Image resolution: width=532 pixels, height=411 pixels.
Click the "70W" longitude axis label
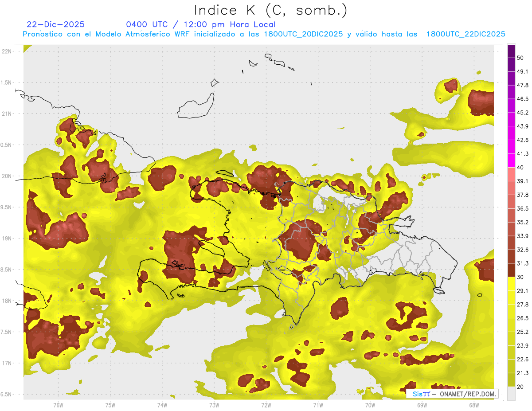coord(370,405)
